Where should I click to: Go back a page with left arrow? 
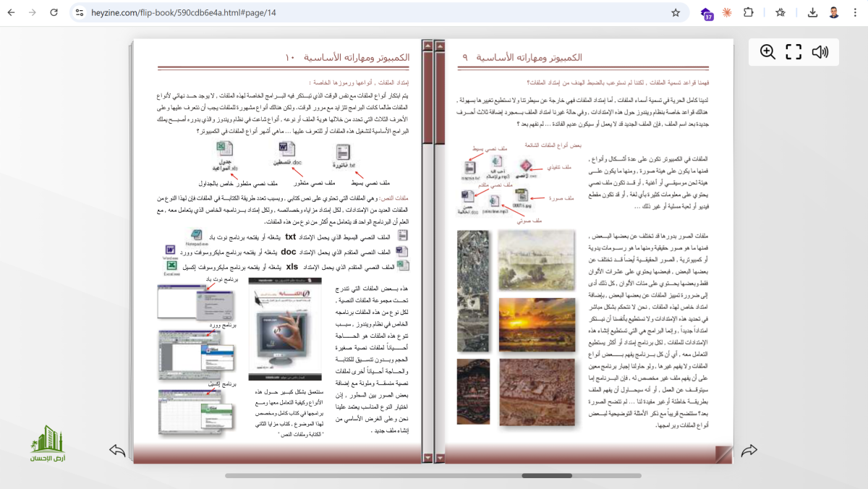[117, 451]
